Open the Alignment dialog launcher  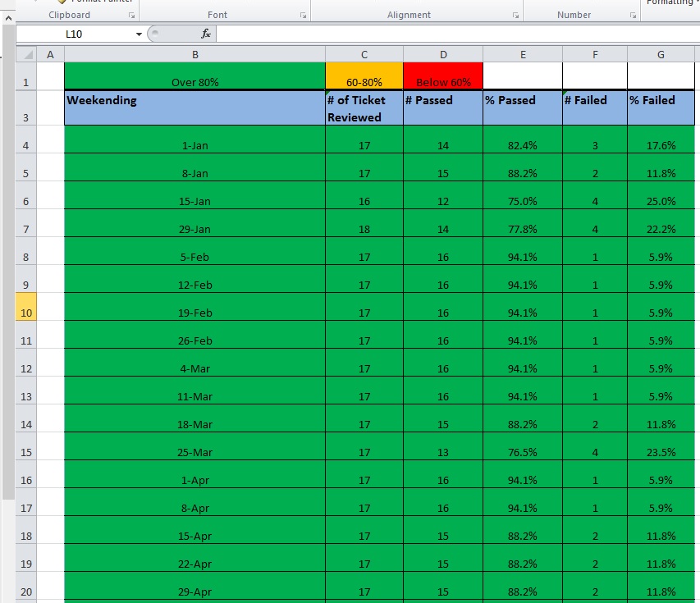pos(515,15)
